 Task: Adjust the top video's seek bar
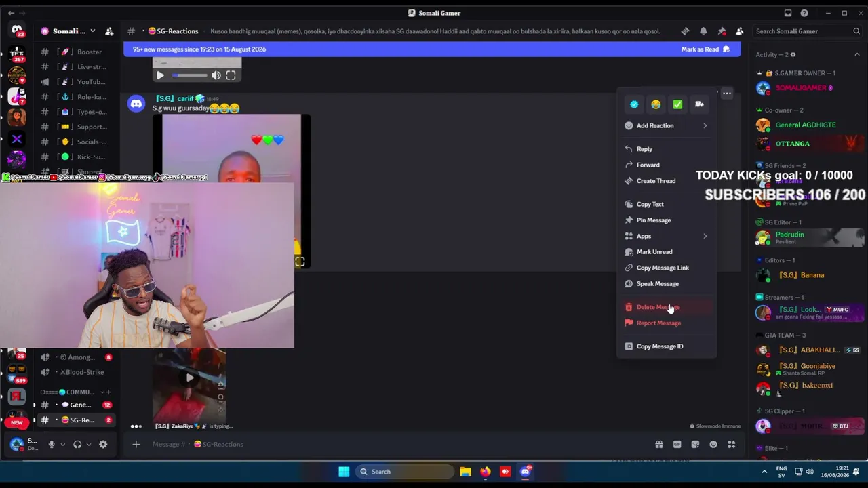[189, 76]
